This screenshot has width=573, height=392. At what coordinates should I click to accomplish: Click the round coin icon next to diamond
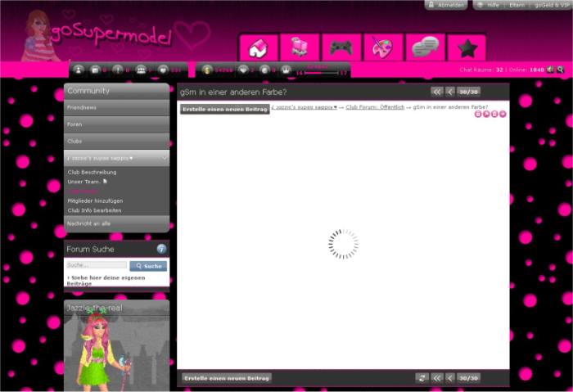click(x=265, y=70)
